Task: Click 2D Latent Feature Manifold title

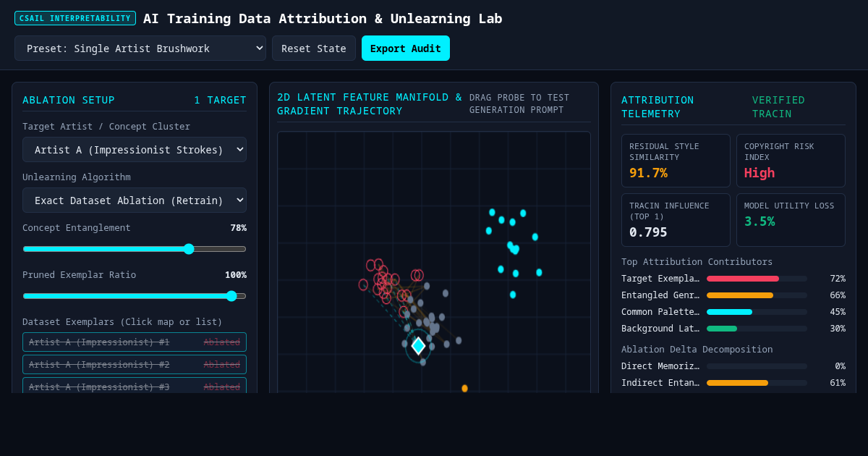Action: (370, 104)
